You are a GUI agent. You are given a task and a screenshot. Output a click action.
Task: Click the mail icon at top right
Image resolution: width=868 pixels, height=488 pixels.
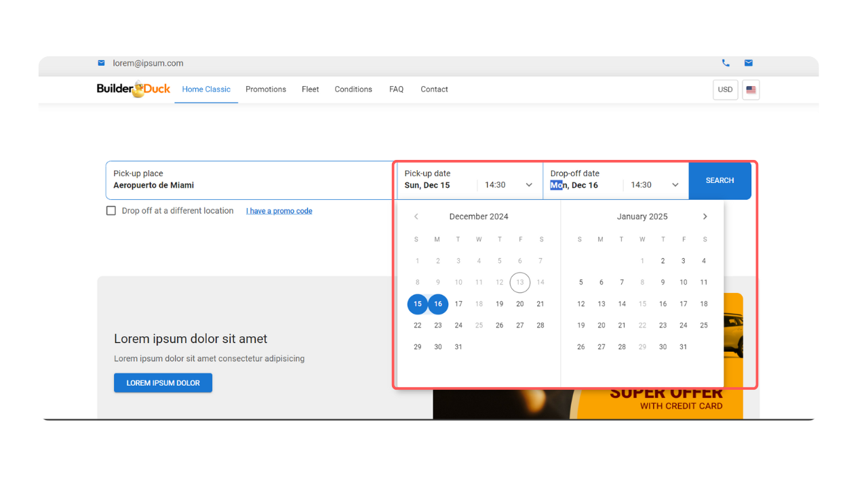click(749, 63)
